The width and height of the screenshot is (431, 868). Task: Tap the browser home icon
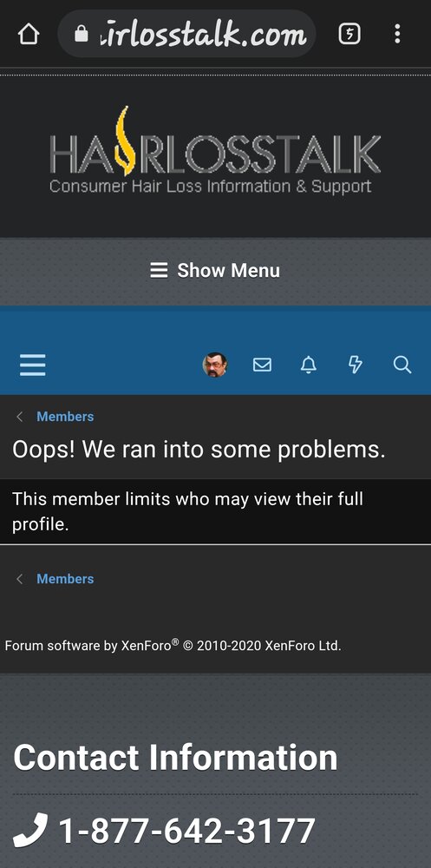[x=29, y=35]
